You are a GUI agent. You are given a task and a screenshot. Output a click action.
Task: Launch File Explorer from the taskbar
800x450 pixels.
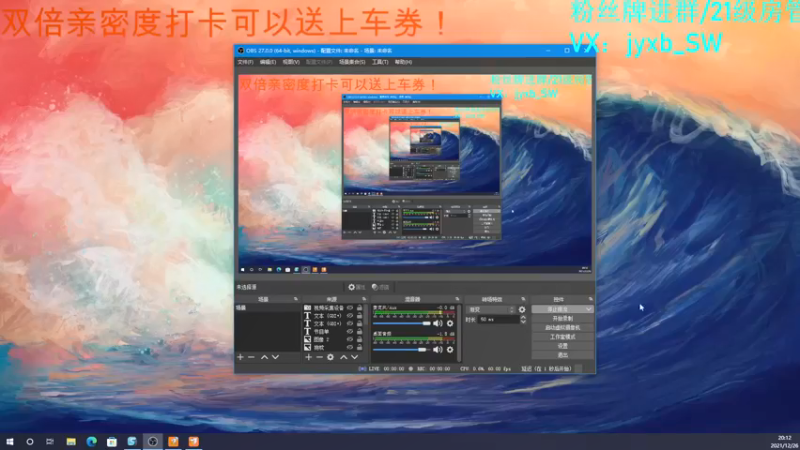click(71, 441)
